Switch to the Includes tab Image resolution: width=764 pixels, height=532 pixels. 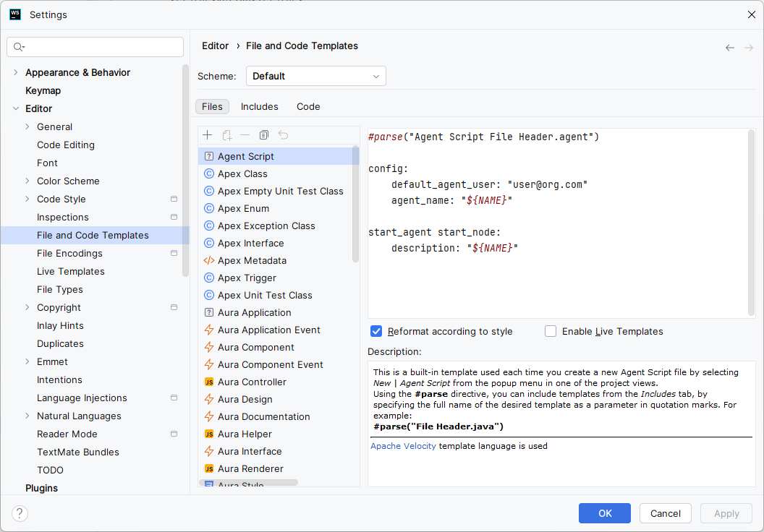259,106
